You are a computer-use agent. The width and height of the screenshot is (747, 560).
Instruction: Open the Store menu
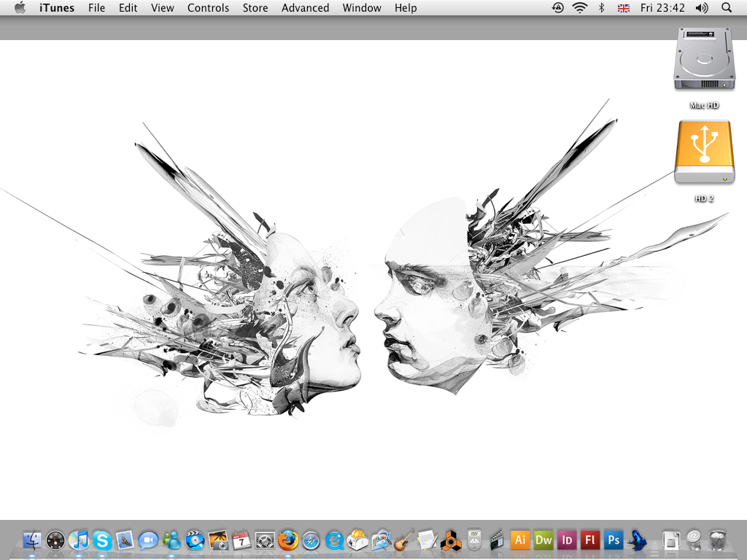point(255,7)
